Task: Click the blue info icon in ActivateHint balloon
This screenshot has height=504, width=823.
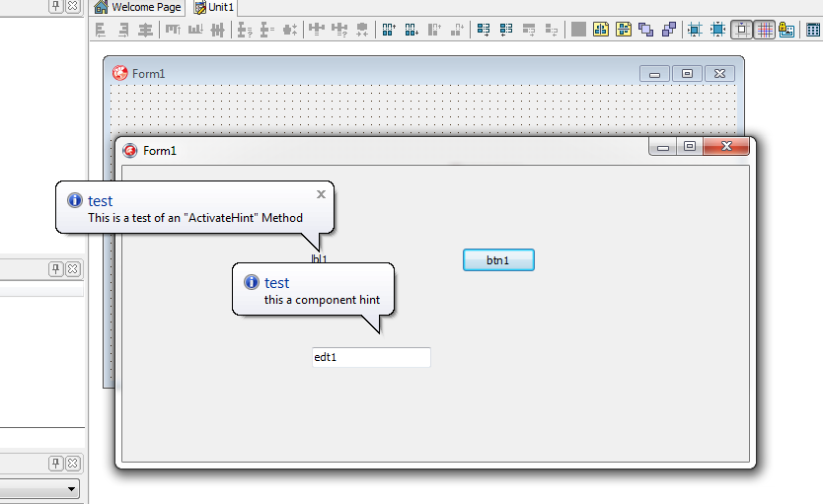Action: [74, 200]
